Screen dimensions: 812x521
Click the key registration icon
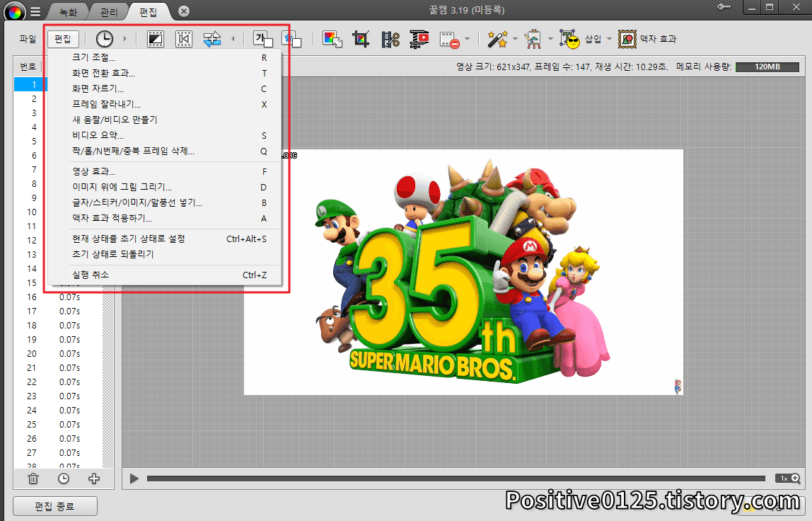pyautogui.click(x=724, y=7)
